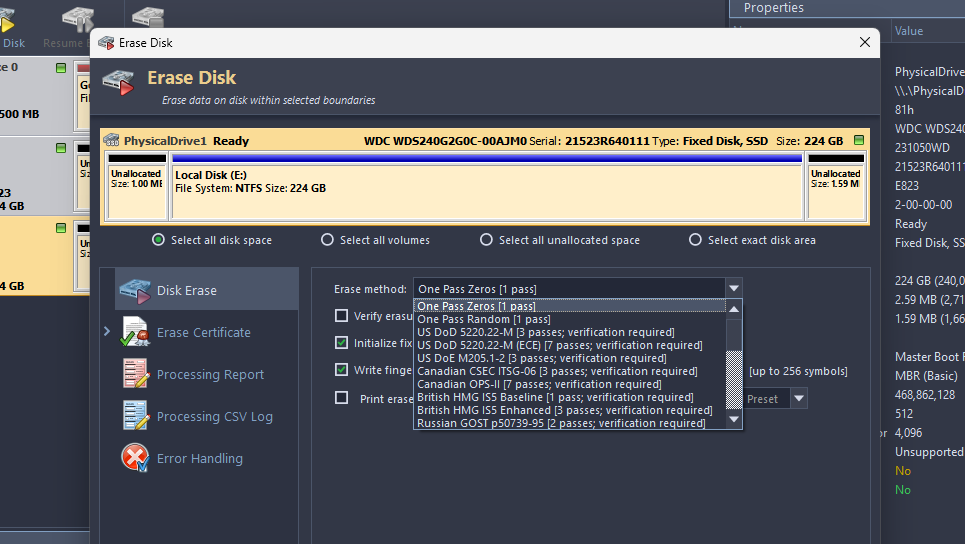Screen dimensions: 965x544
Task: Click the PhysicalDrive1 SSD drive icon
Action: point(112,141)
